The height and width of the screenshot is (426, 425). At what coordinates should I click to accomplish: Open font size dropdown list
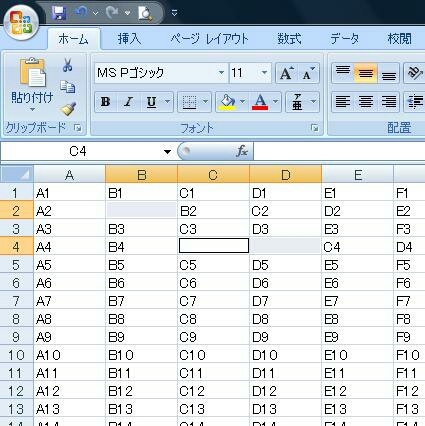[264, 73]
